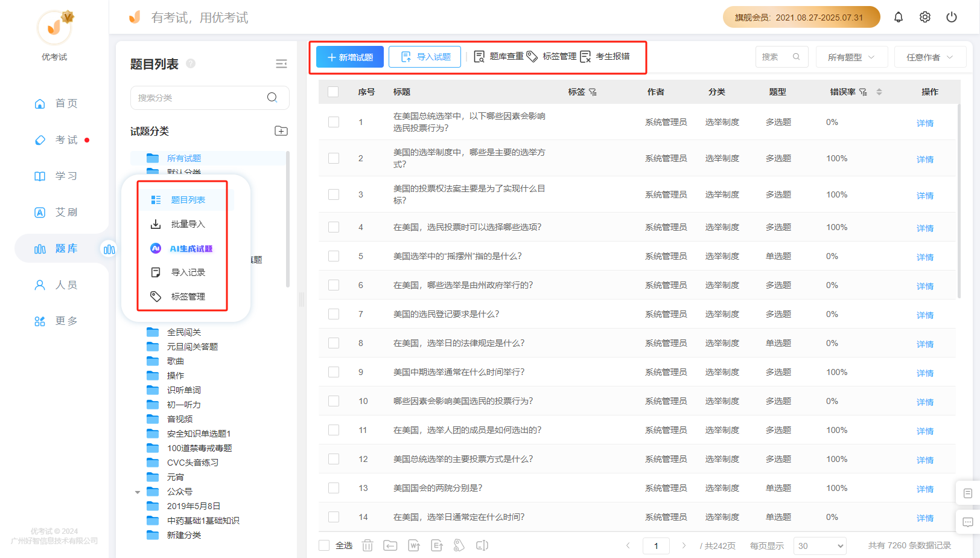Open 更多 in sidebar
980x558 pixels.
pyautogui.click(x=56, y=321)
